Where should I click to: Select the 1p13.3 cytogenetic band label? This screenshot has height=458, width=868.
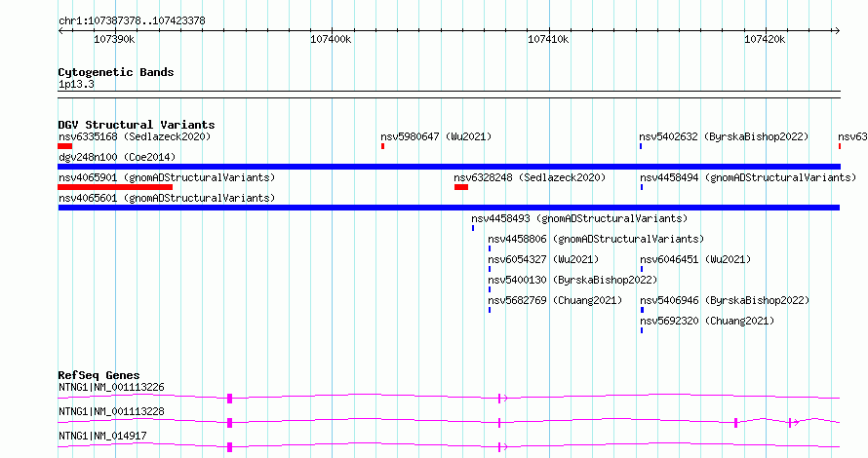(76, 84)
